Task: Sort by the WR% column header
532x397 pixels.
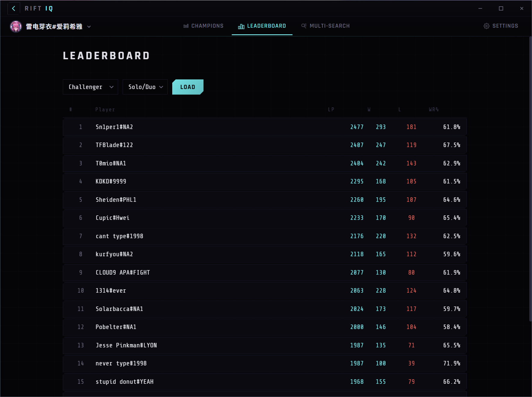Action: pos(434,109)
